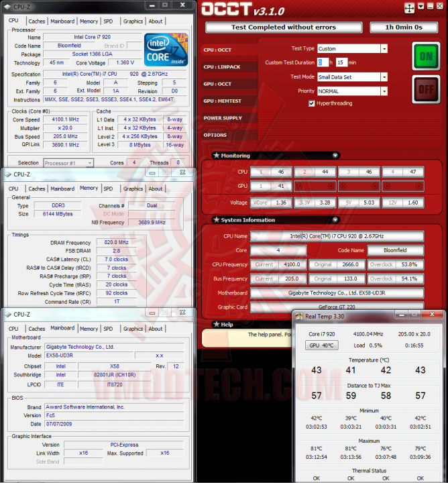The width and height of the screenshot is (448, 483).
Task: Click the disabled GPU 3 sensor icon
Action: [x=359, y=186]
